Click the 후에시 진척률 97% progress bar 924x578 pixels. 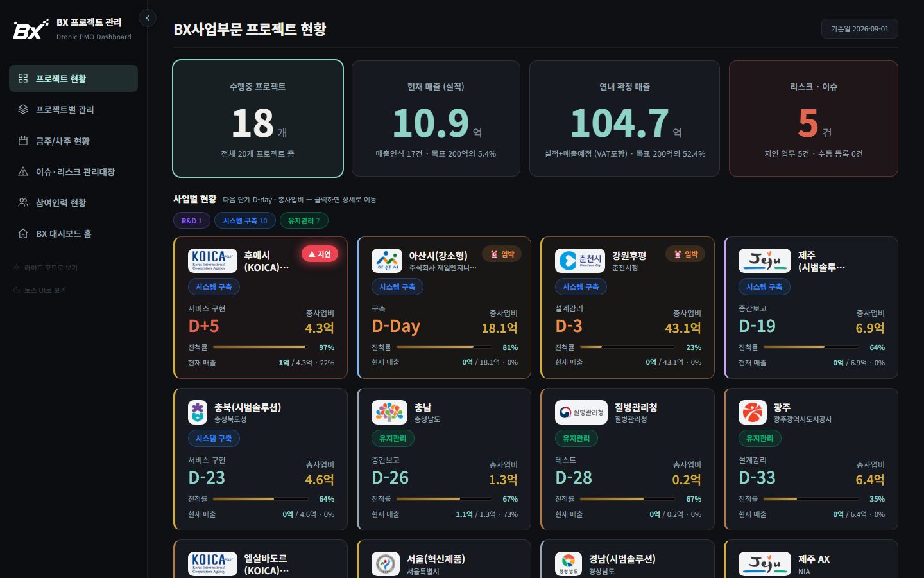(261, 347)
